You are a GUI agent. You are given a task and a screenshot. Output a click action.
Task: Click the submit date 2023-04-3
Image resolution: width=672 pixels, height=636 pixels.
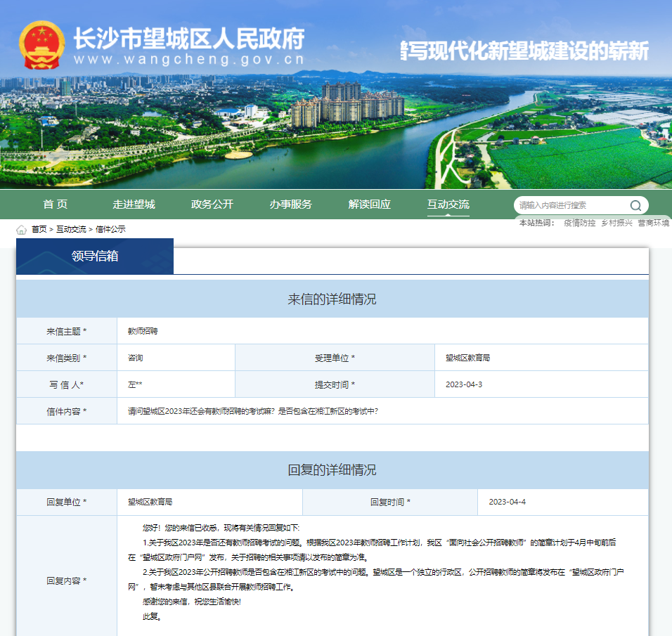[x=464, y=385]
